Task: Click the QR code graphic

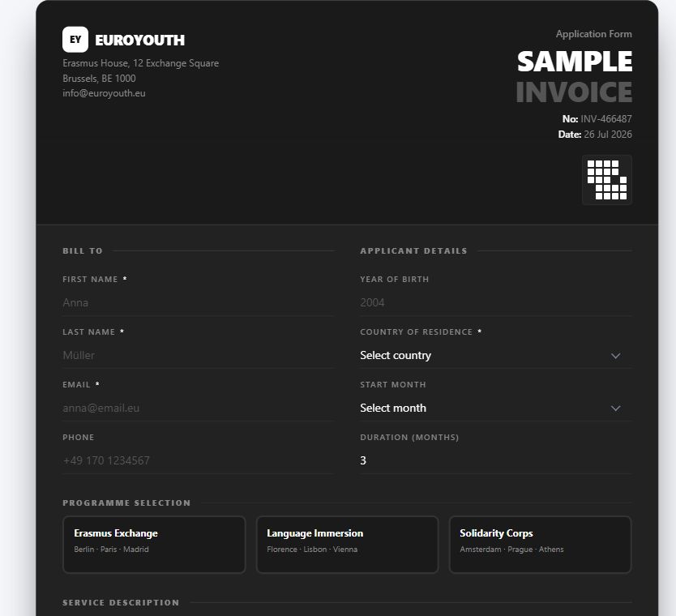Action: pos(607,180)
